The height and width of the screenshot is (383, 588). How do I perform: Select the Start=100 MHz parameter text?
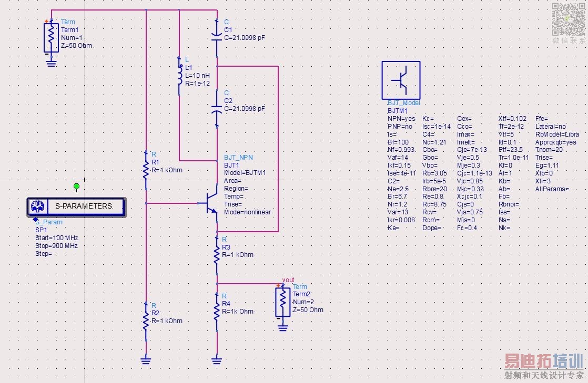coord(57,238)
